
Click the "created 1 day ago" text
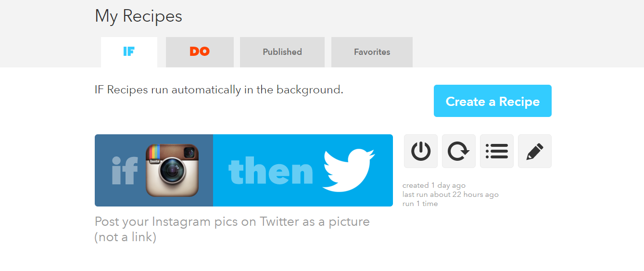(x=434, y=185)
